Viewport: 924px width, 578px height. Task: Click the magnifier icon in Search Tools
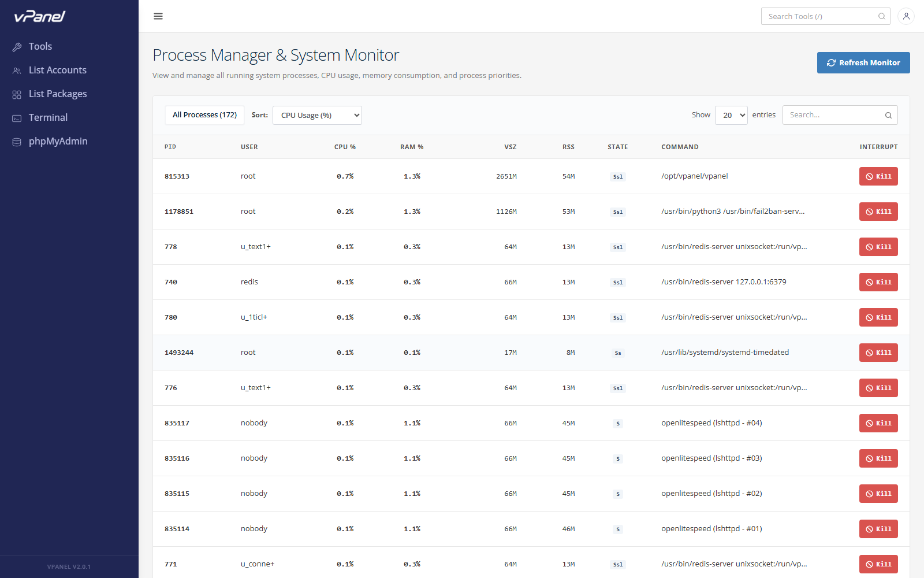click(882, 16)
